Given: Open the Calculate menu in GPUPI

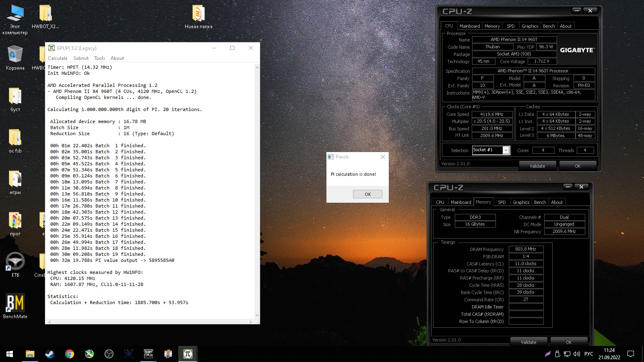Looking at the screenshot, I should click(58, 58).
